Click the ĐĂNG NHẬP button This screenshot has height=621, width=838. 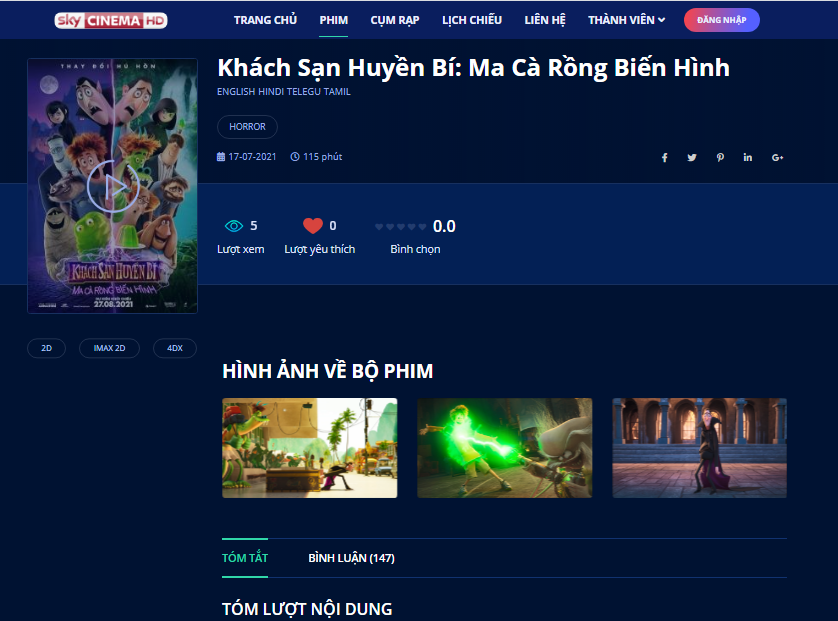721,19
